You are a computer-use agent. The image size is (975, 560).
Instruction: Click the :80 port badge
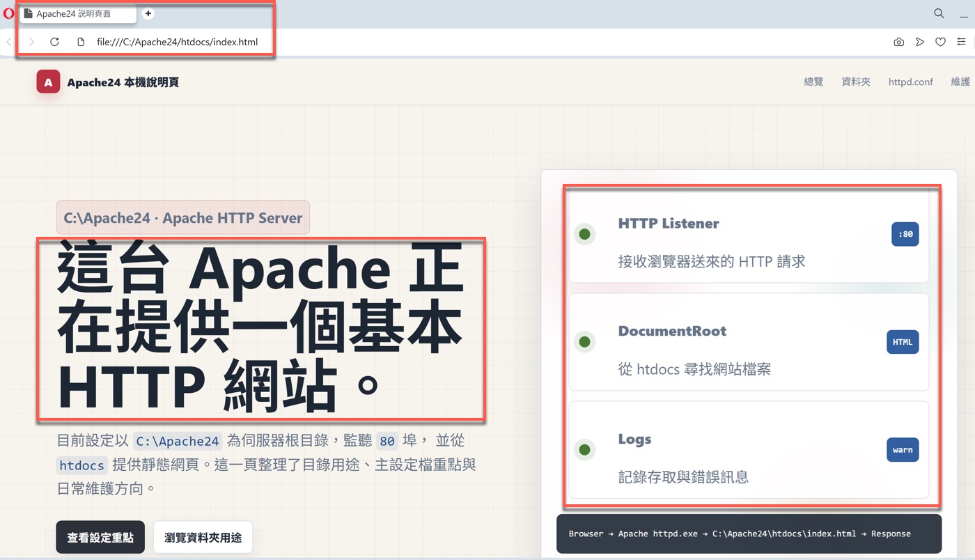[905, 234]
